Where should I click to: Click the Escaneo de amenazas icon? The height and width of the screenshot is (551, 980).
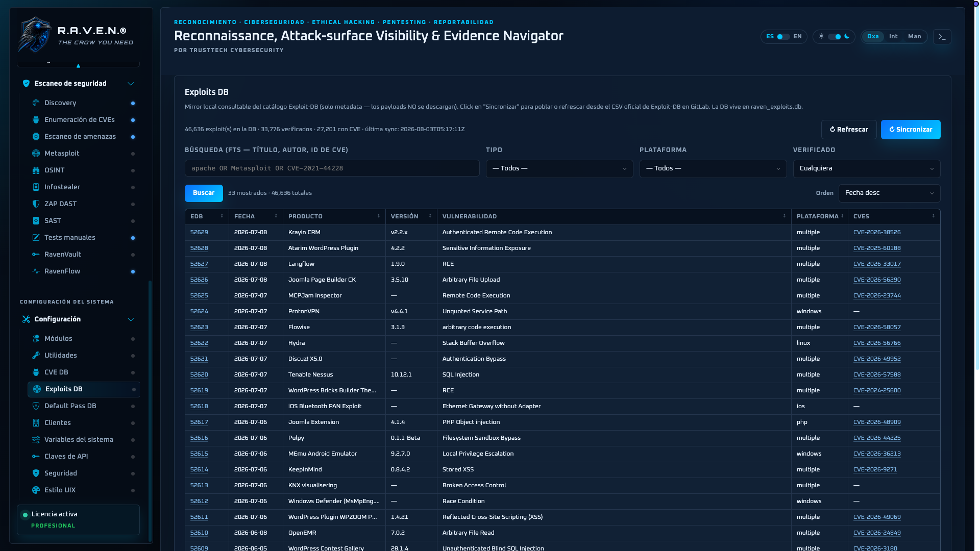pyautogui.click(x=36, y=137)
